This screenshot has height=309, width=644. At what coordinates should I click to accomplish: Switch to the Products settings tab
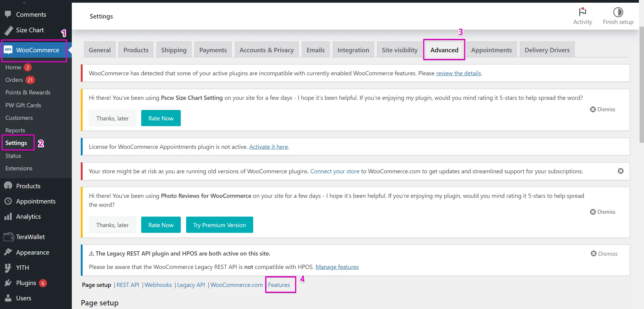pyautogui.click(x=136, y=50)
